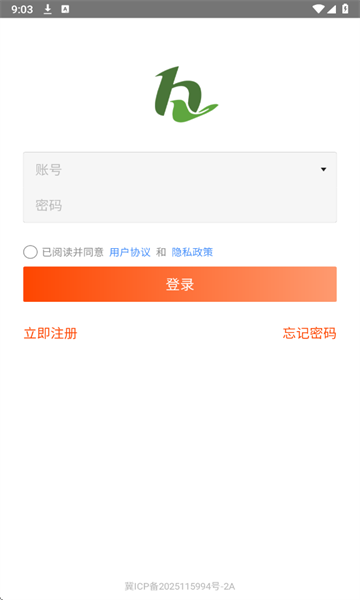The image size is (360, 600).
Task: Tap the download arrow icon in status bar
Action: 47,9
